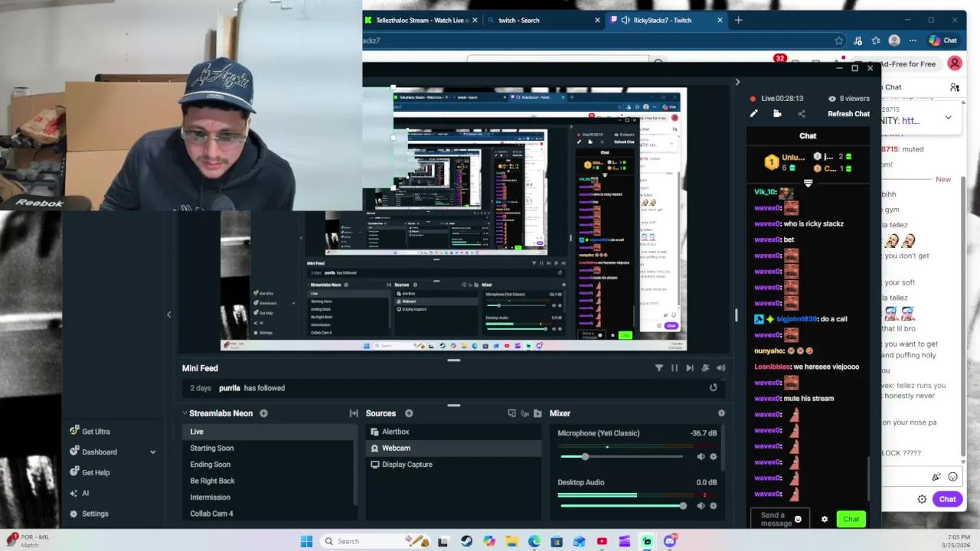Open emoji picker in browser chat
Viewport: 980px width, 551px height.
coord(952,477)
